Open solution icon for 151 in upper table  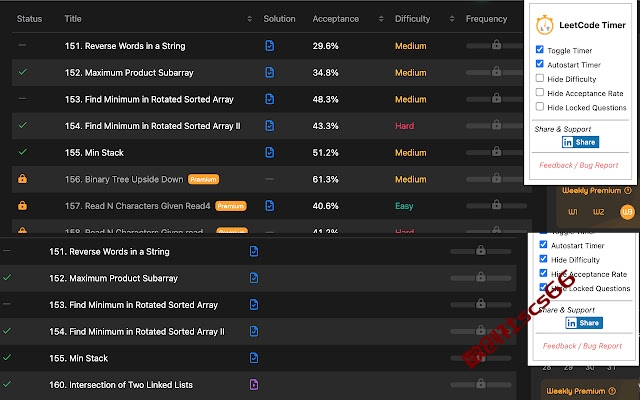(x=269, y=46)
